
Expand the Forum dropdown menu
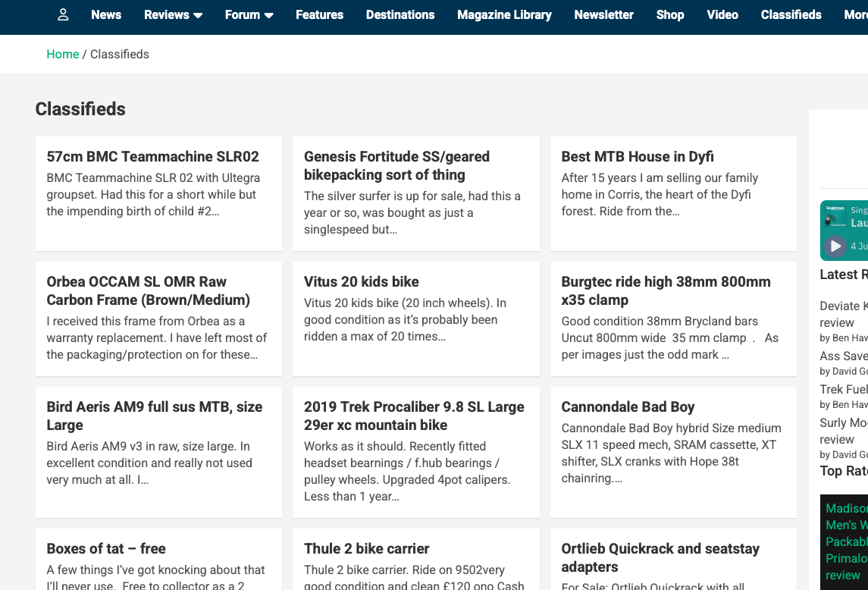point(249,14)
